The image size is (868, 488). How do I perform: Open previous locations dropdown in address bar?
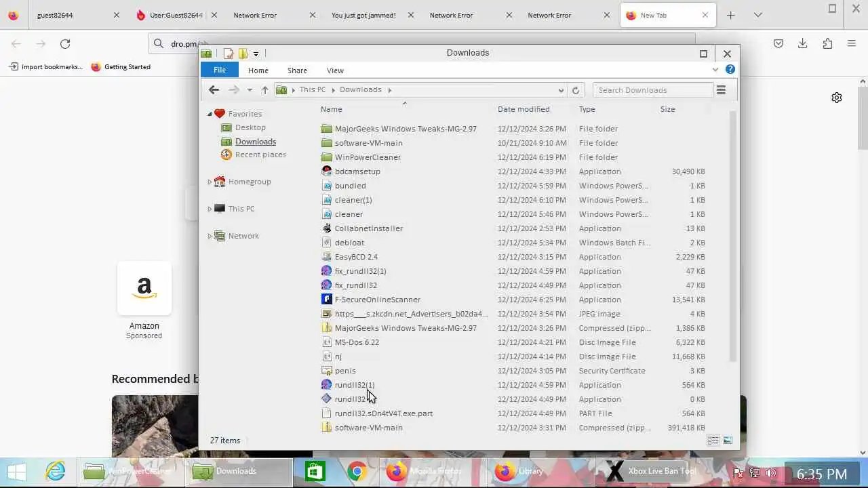tap(561, 89)
